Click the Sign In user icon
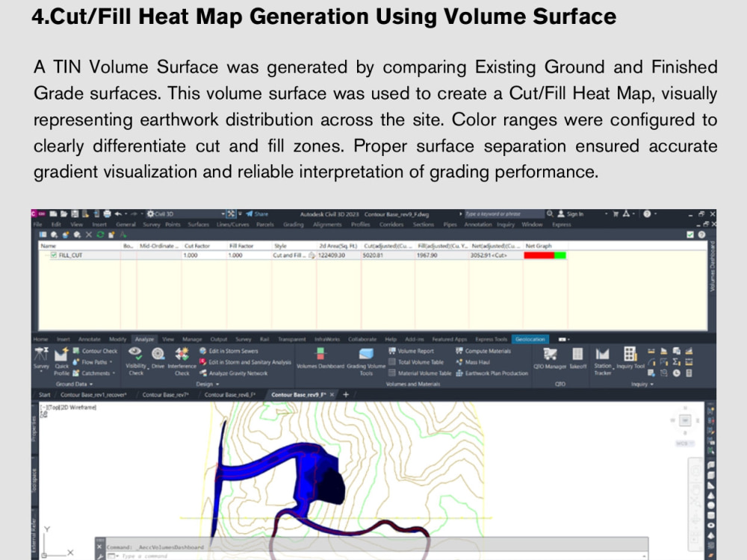Screen dimensions: 747x560 (x=561, y=214)
